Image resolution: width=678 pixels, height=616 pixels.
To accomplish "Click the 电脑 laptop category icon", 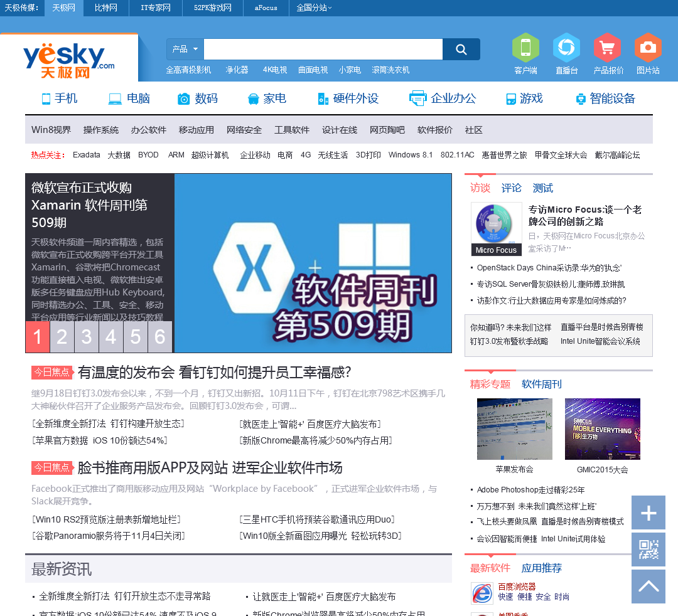I will pyautogui.click(x=115, y=99).
